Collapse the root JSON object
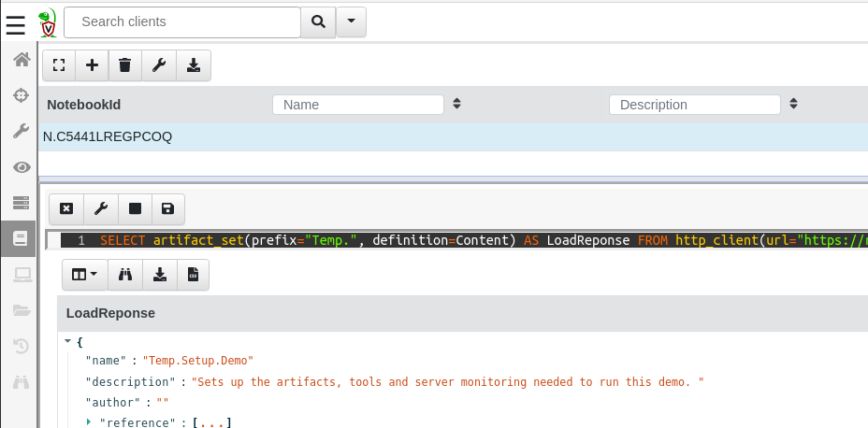Image resolution: width=868 pixels, height=428 pixels. point(67,342)
